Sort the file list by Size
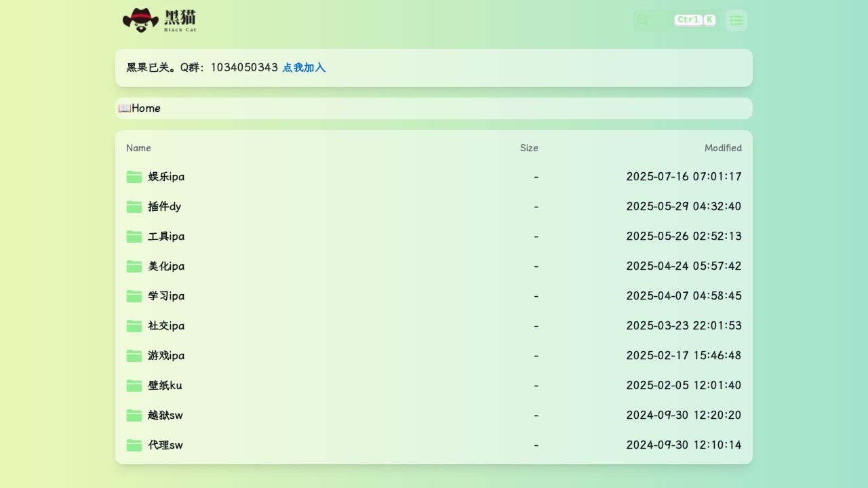Image resolution: width=868 pixels, height=488 pixels. tap(528, 148)
